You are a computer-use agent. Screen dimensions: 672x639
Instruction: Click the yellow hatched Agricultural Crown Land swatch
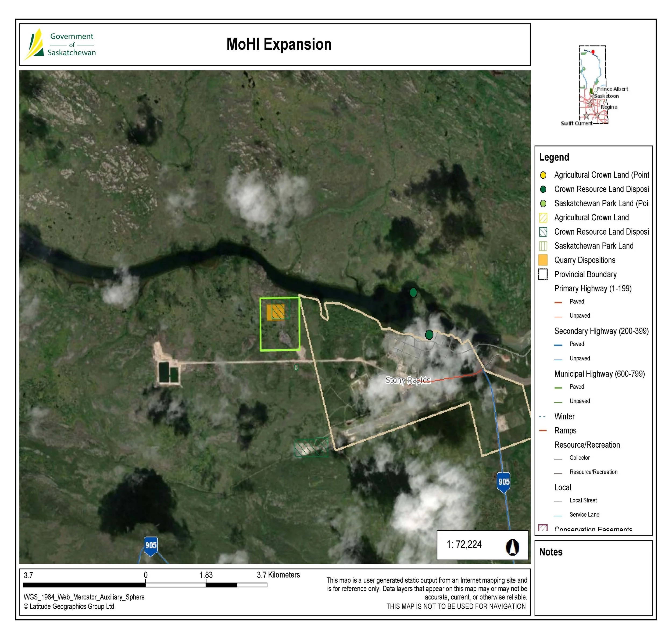pos(543,218)
